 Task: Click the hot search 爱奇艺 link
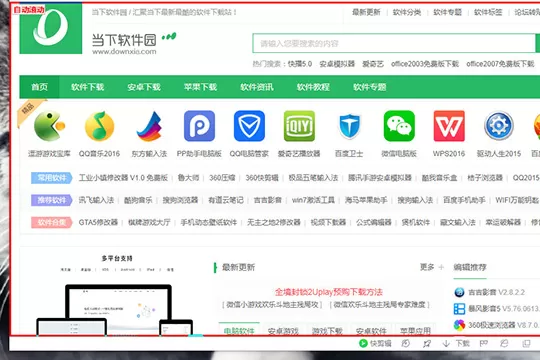373,64
